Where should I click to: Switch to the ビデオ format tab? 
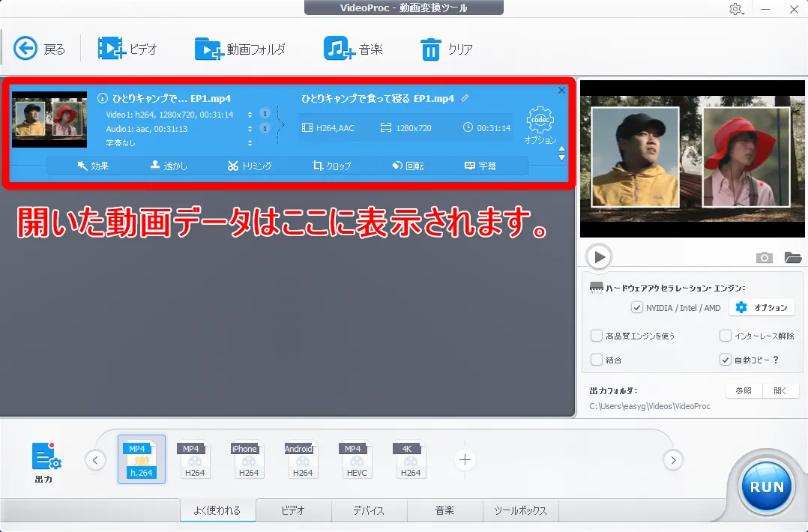pos(293,510)
